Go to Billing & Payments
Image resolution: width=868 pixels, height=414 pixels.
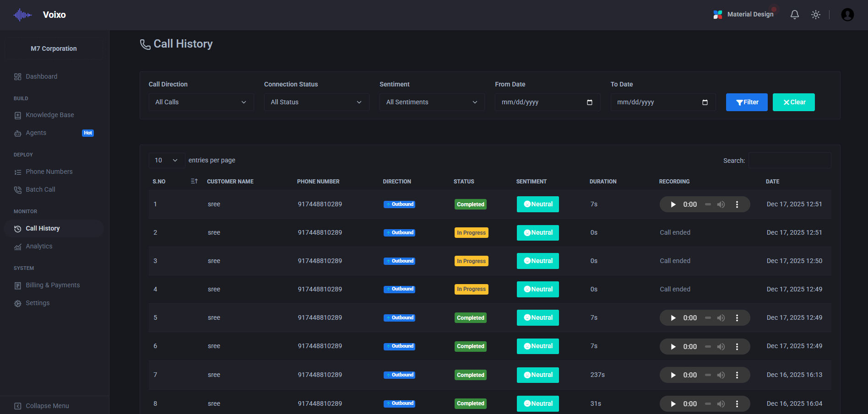52,285
